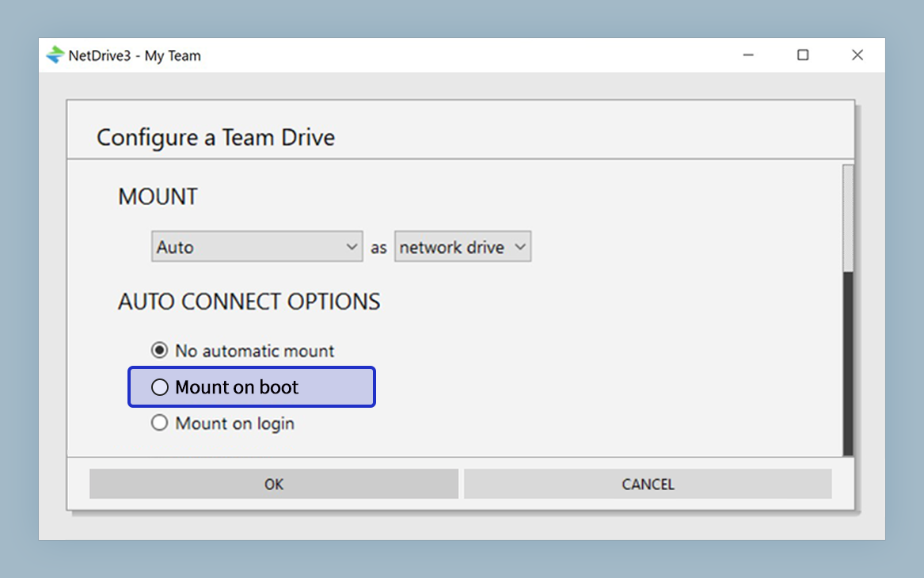The image size is (924, 578).
Task: Click the 'AUTO CONNECT OPTIONS' heading
Action: 249,301
